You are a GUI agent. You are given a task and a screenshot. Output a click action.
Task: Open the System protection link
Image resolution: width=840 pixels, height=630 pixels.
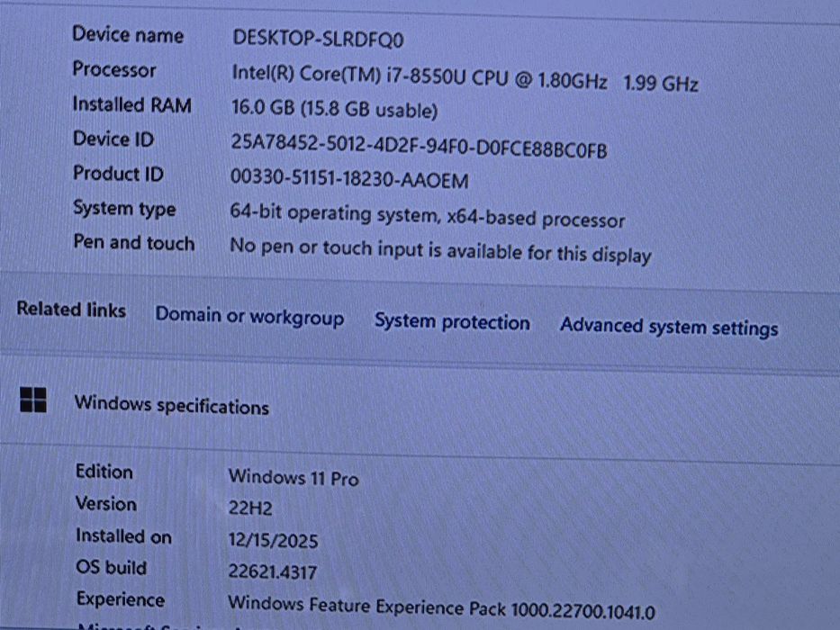(x=452, y=321)
